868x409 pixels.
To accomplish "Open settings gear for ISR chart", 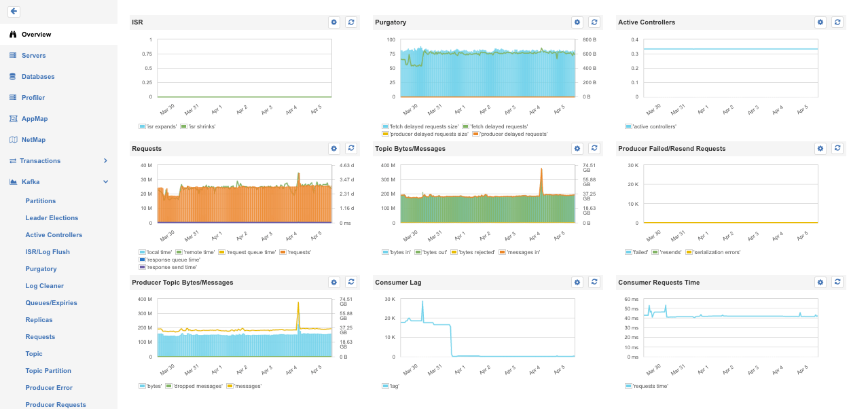I will (333, 22).
